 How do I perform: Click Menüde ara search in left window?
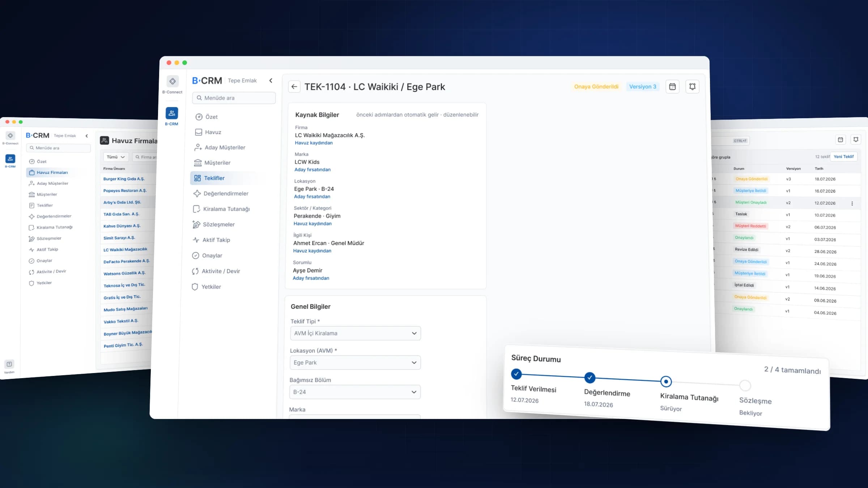58,148
